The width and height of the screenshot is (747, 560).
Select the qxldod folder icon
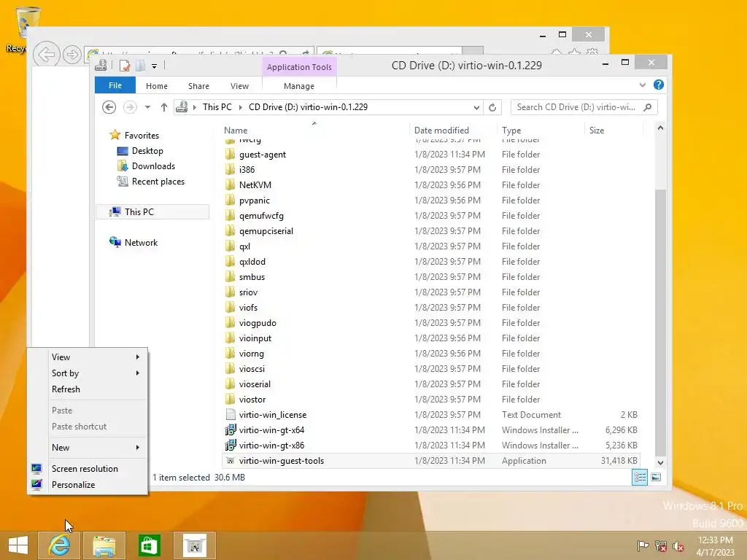pyautogui.click(x=230, y=262)
